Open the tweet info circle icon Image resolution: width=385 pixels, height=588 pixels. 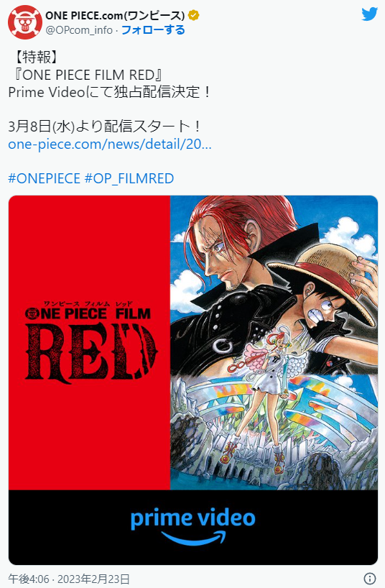pyautogui.click(x=370, y=578)
